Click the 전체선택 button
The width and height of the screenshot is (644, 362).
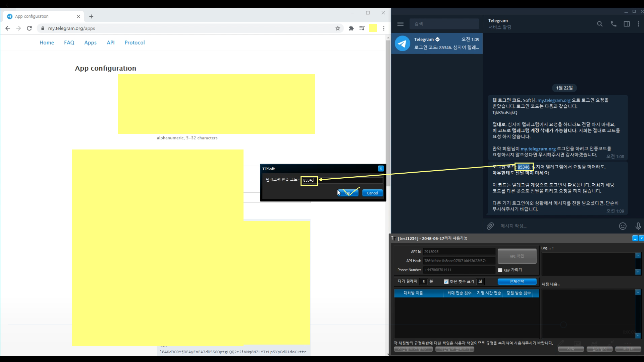pos(517,282)
